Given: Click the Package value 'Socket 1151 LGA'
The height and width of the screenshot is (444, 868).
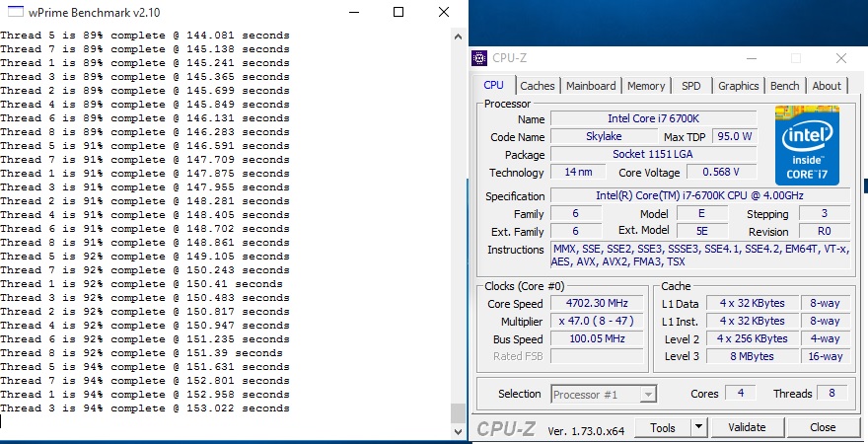Looking at the screenshot, I should [653, 154].
